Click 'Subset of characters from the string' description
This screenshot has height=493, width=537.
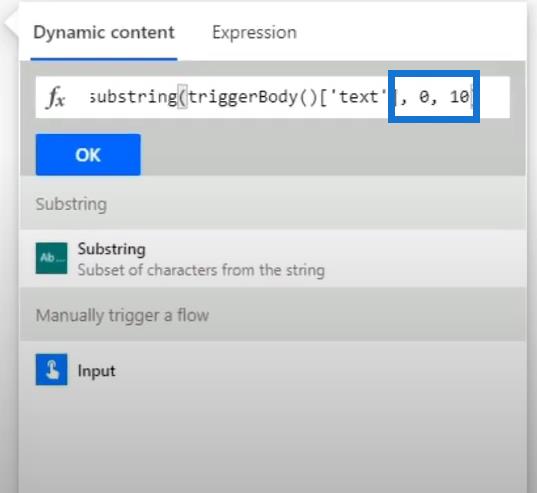[x=201, y=270]
